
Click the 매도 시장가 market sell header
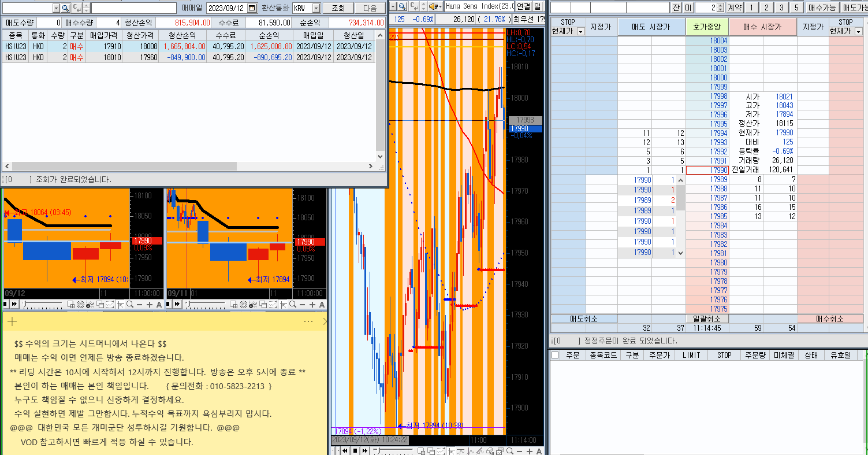[651, 27]
